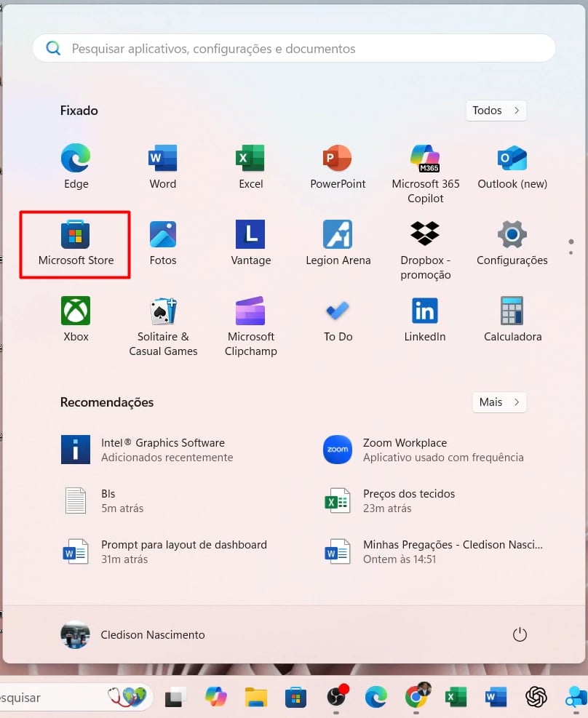This screenshot has height=718, width=588.
Task: Launch the Vantage app
Action: coord(250,243)
